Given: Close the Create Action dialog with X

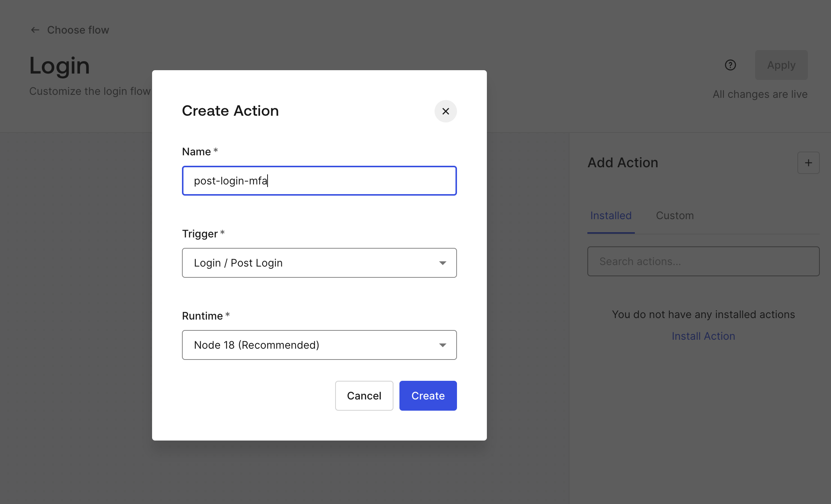Looking at the screenshot, I should tap(445, 111).
